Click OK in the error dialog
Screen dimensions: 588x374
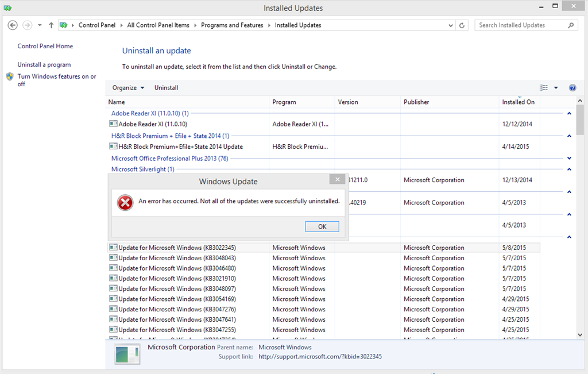point(322,226)
